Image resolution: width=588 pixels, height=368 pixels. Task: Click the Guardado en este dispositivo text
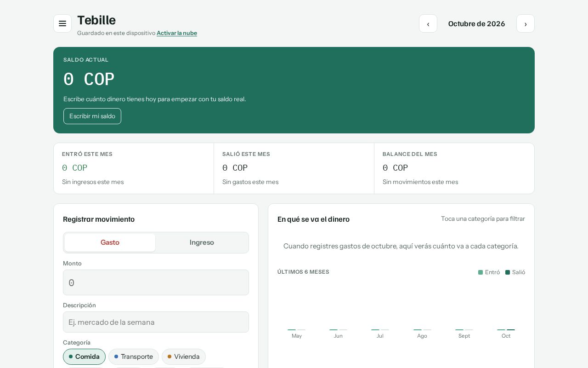click(116, 33)
